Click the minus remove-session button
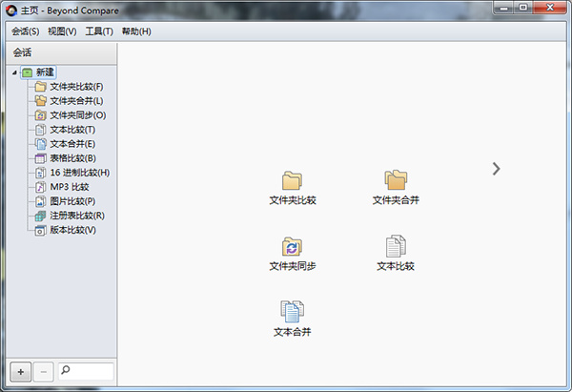This screenshot has height=392, width=572. (x=44, y=372)
